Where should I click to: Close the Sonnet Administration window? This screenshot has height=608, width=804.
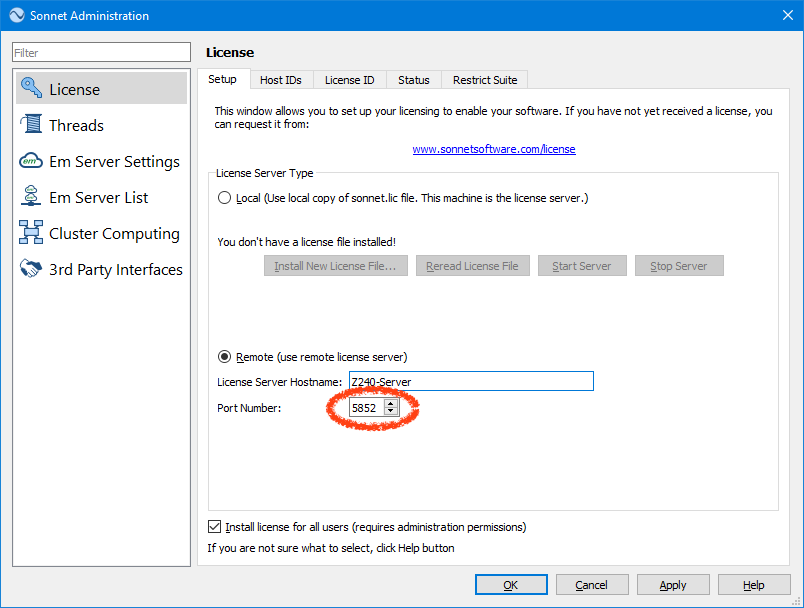tap(788, 15)
